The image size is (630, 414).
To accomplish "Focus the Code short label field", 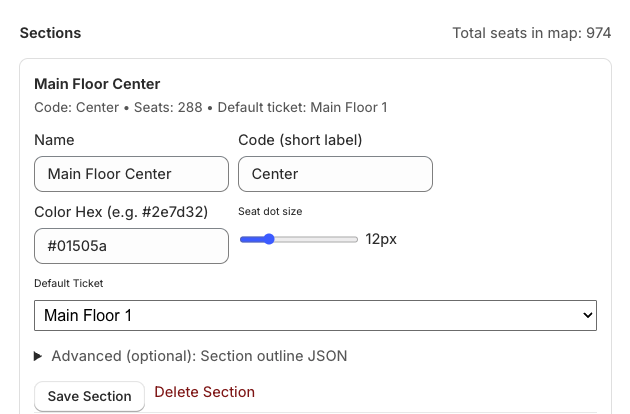I will [335, 174].
